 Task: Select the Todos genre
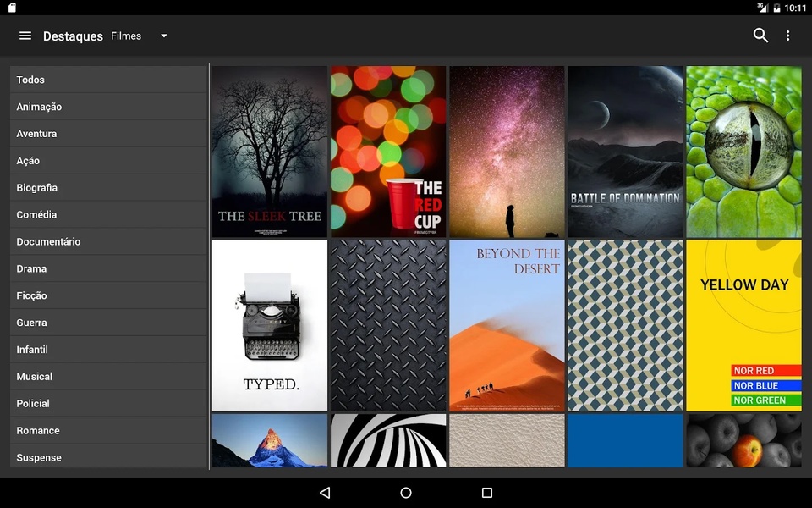108,80
